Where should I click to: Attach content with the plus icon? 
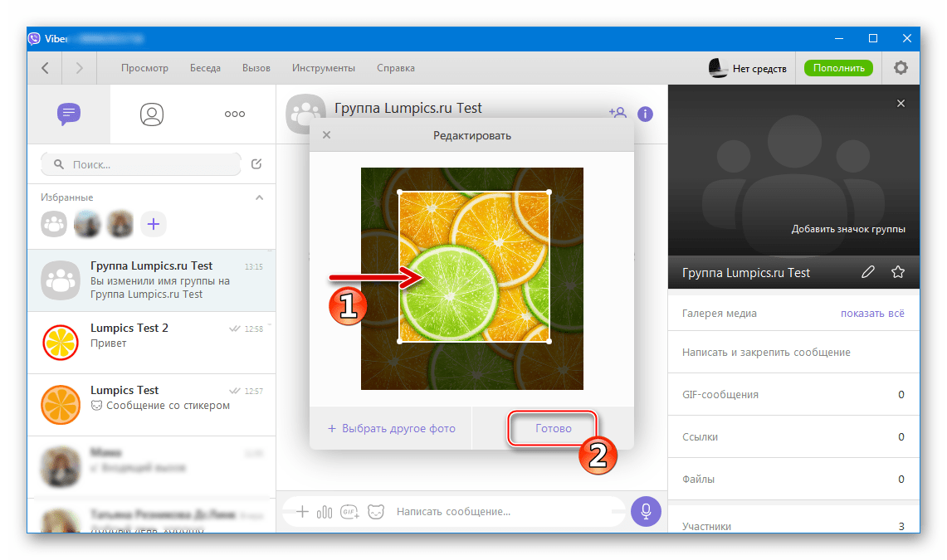pos(302,511)
